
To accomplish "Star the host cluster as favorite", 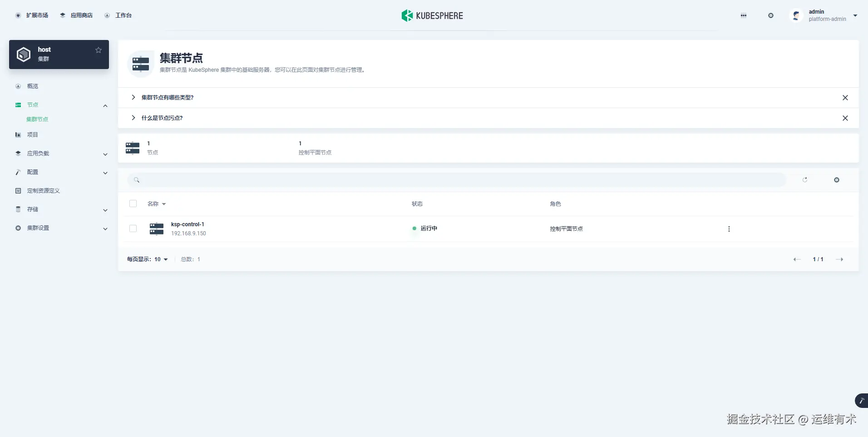I will pyautogui.click(x=99, y=50).
